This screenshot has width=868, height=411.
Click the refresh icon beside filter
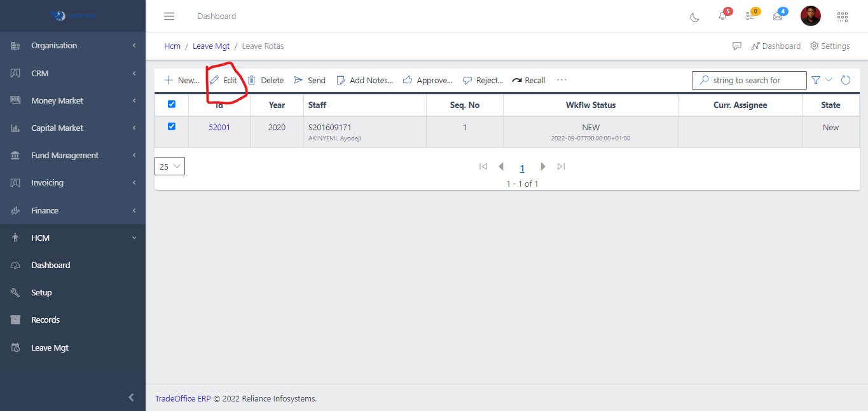click(x=846, y=80)
